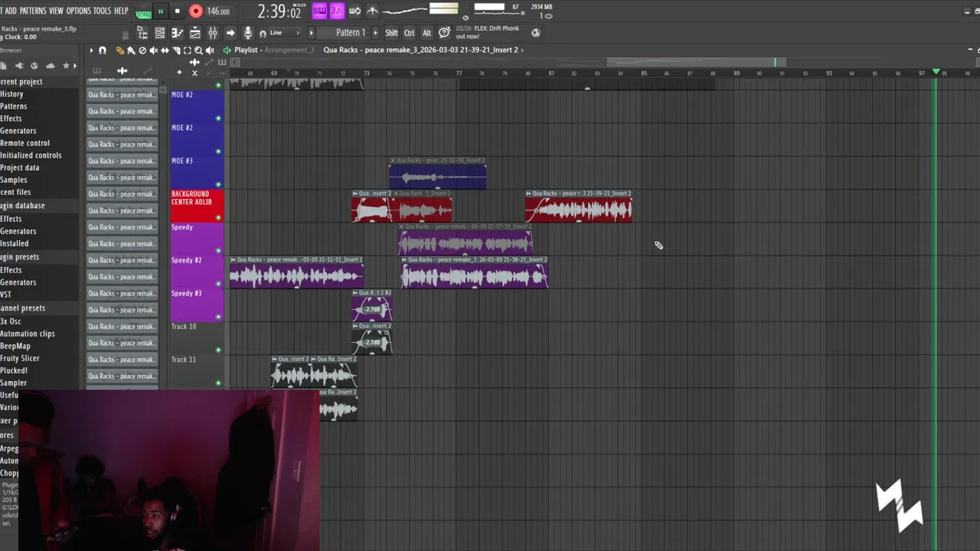This screenshot has height=551, width=980.
Task: Select the Playback speaker tool in playlist
Action: (x=210, y=51)
